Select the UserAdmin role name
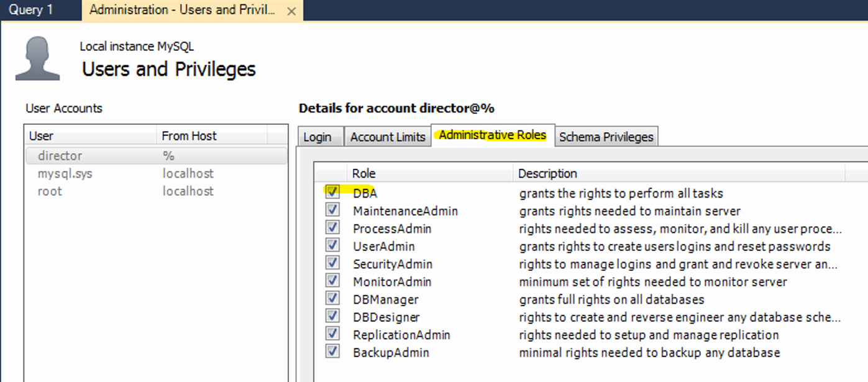Screen dimensions: 868x382 click(x=384, y=247)
